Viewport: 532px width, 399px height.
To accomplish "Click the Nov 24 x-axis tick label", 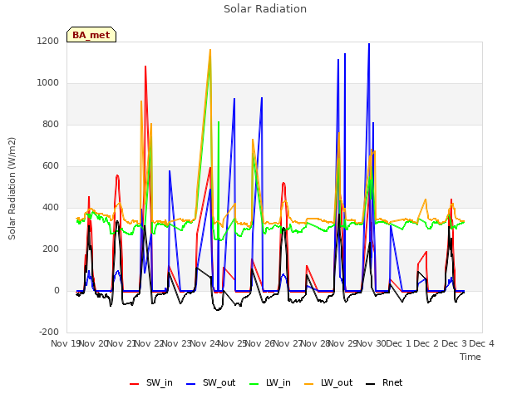I will [x=205, y=343].
